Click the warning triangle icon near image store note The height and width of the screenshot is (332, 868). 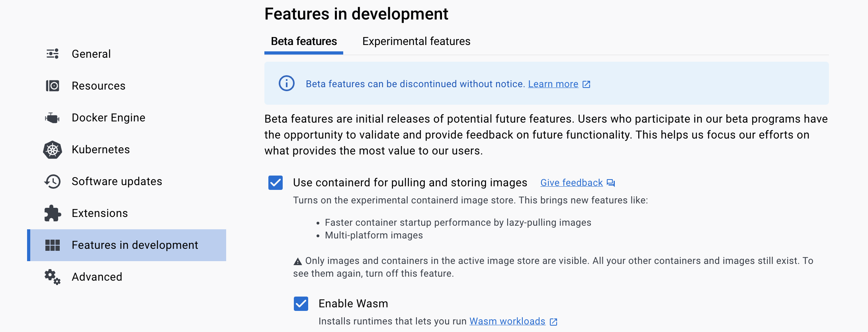pos(298,262)
